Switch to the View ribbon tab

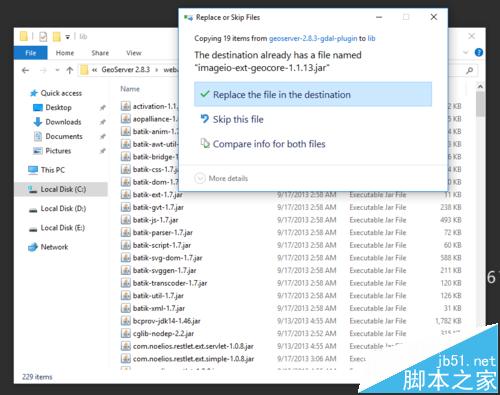(134, 53)
